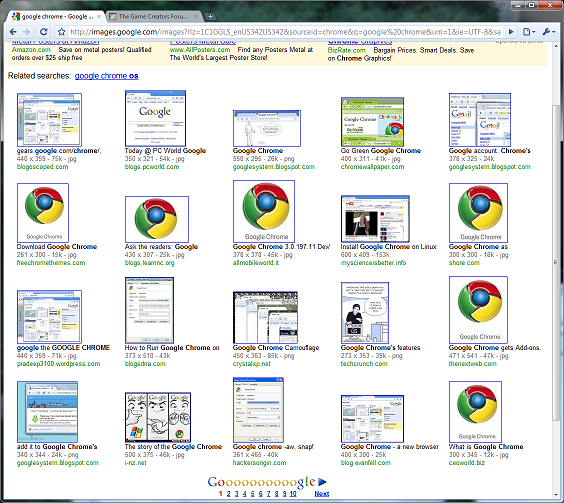Open the Google account Chrome's thumbnail

click(x=480, y=120)
